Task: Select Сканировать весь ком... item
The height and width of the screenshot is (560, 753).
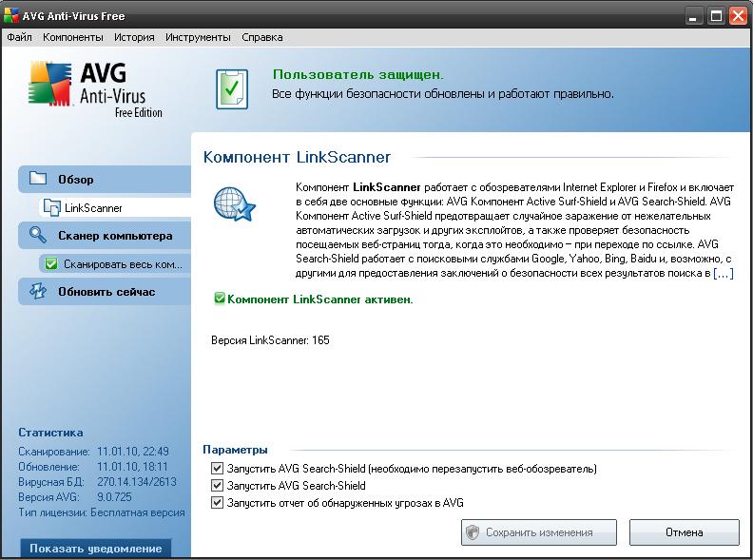Action: (x=115, y=263)
